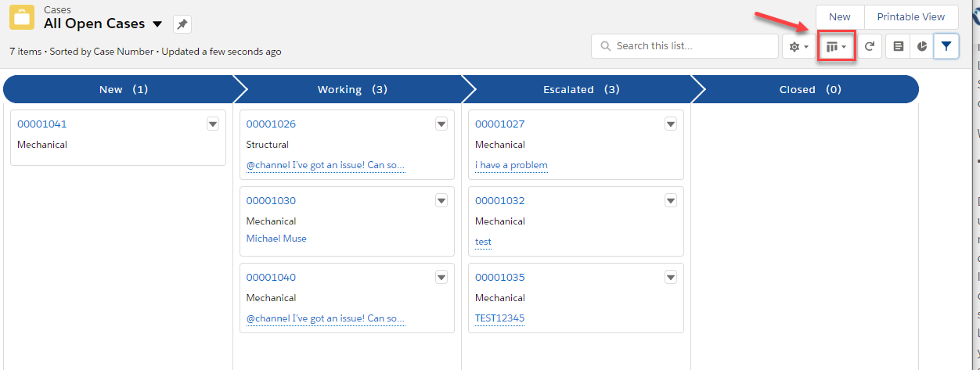Image resolution: width=980 pixels, height=370 pixels.
Task: Expand actions menu for case 00001032
Action: click(671, 200)
